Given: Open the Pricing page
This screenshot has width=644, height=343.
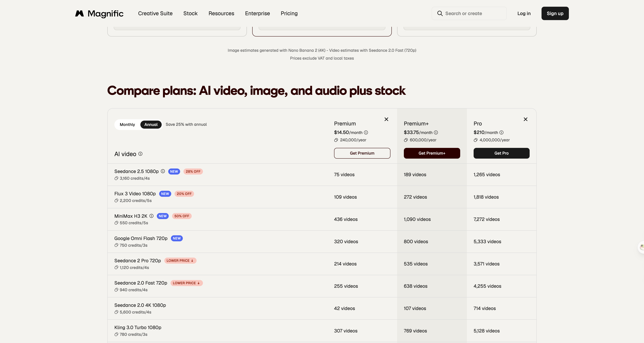Looking at the screenshot, I should tap(289, 13).
